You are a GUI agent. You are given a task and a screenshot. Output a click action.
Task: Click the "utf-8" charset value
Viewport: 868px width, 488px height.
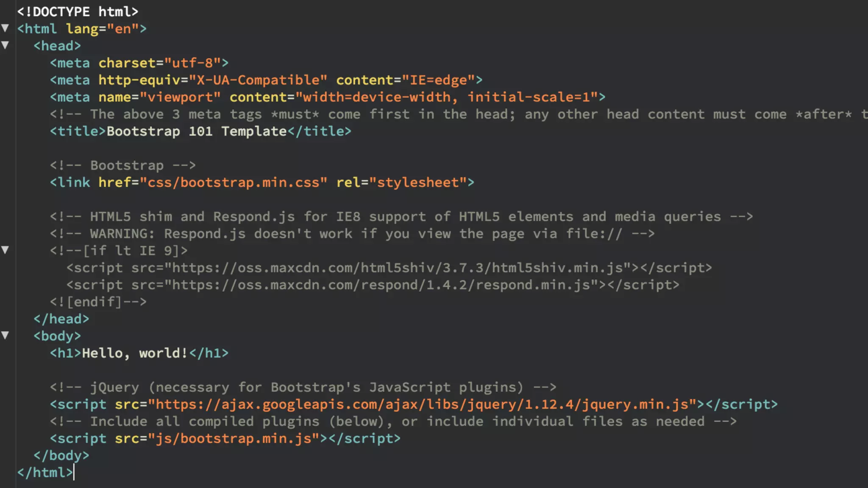tap(192, 63)
